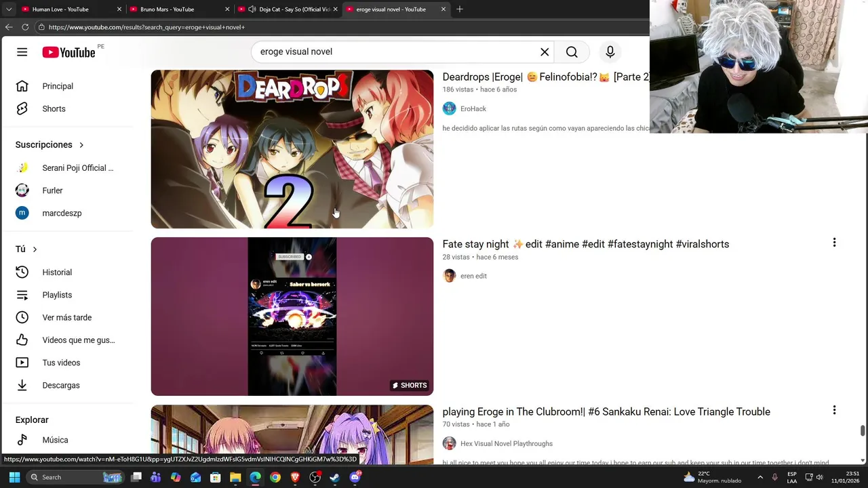Click the page vertical scrollbar thumb
The height and width of the screenshot is (488, 868).
coord(863,431)
